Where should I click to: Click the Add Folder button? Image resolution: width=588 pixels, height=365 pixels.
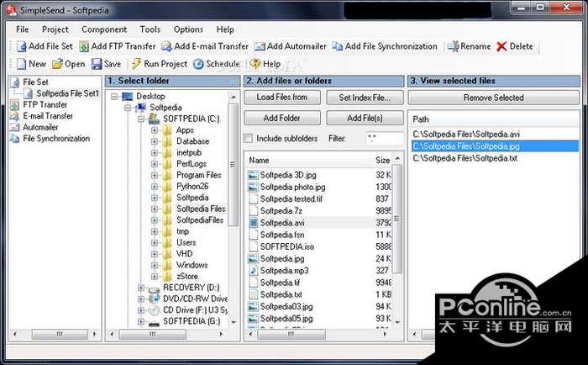tap(282, 118)
